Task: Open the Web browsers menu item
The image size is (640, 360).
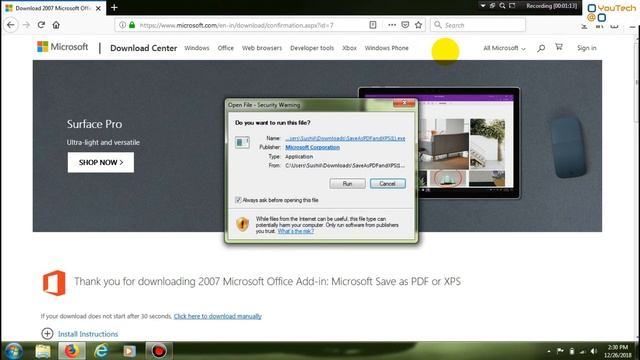Action: [x=262, y=48]
